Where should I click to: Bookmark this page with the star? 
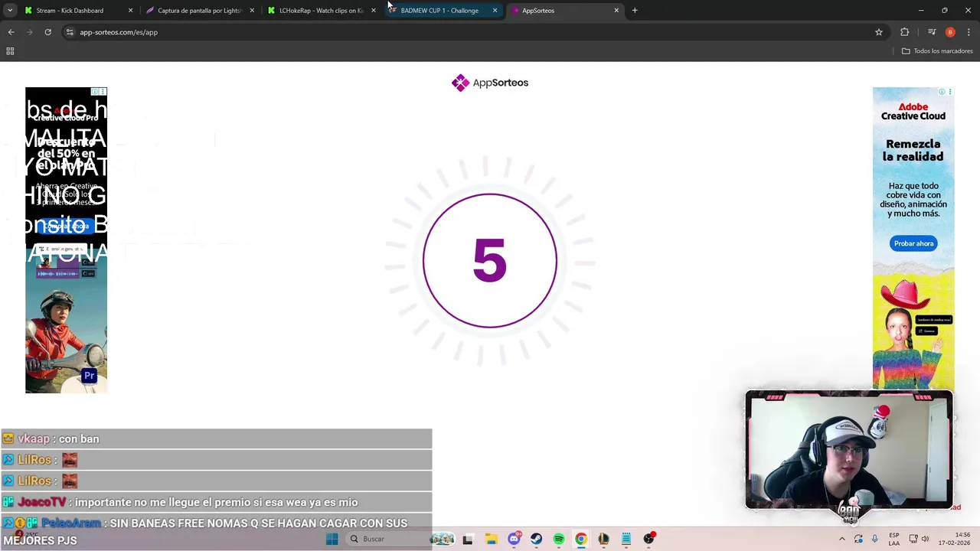(879, 32)
